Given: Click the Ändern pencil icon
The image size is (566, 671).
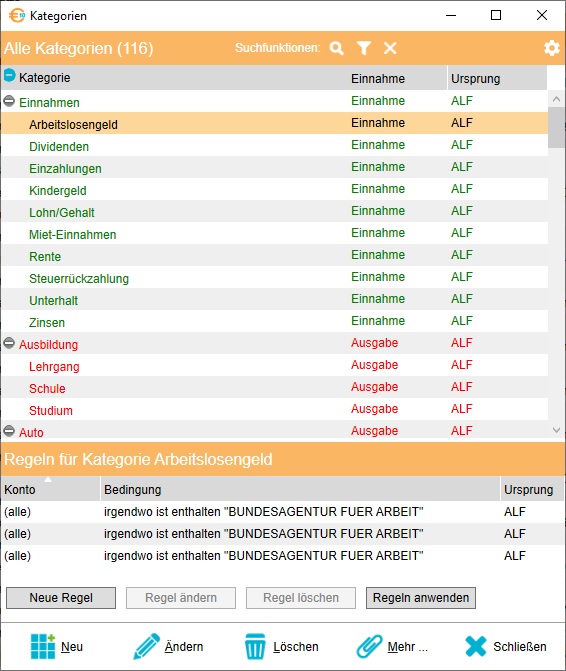Looking at the screenshot, I should (146, 646).
